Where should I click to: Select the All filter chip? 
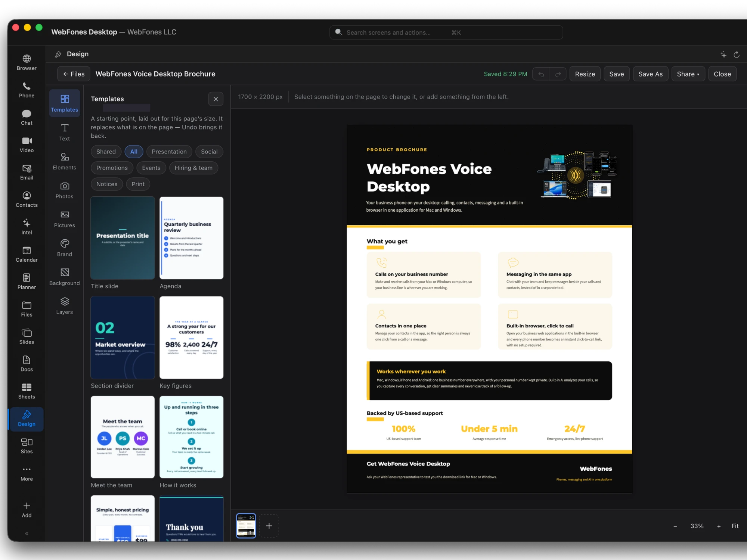pos(134,152)
